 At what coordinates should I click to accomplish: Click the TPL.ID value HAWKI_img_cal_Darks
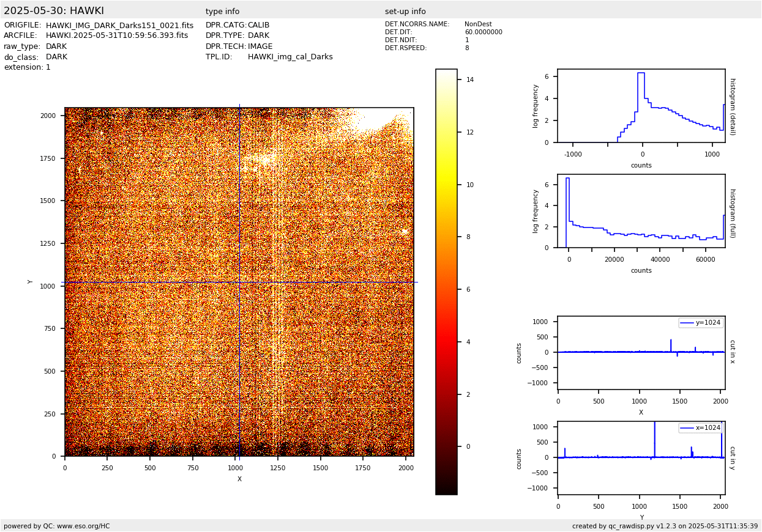tap(290, 57)
